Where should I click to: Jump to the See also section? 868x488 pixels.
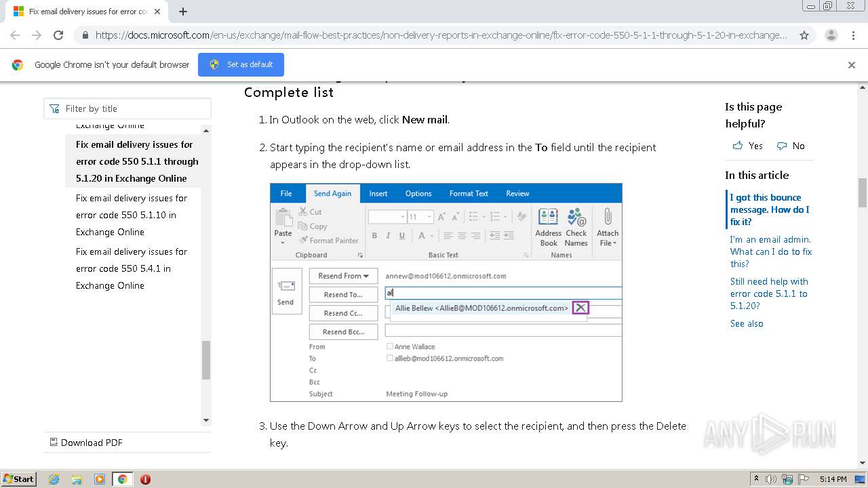[x=747, y=323]
